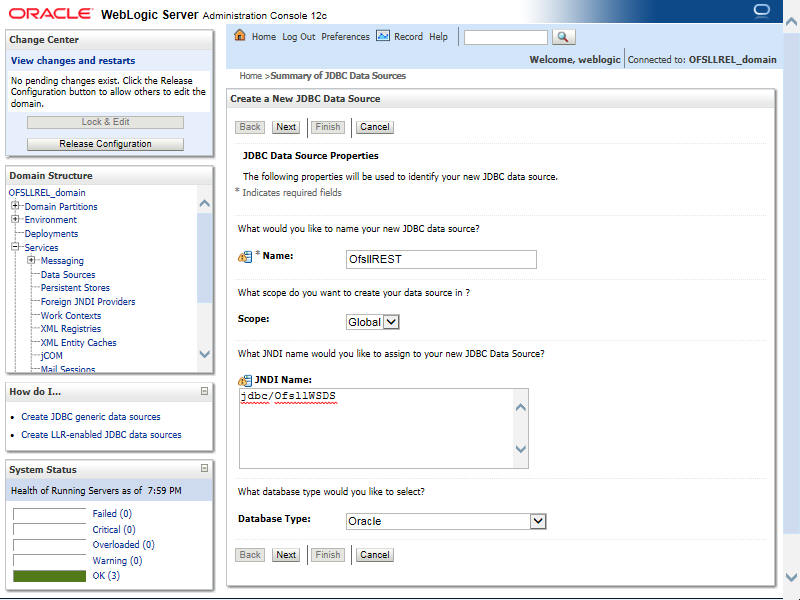Click Domain Structure scroll up arrow
This screenshot has width=800, height=600.
pos(205,204)
